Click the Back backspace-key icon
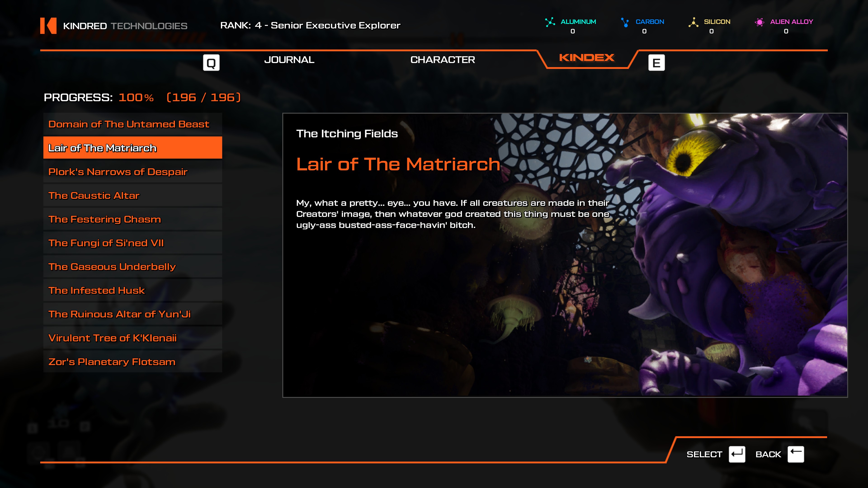 pos(796,454)
